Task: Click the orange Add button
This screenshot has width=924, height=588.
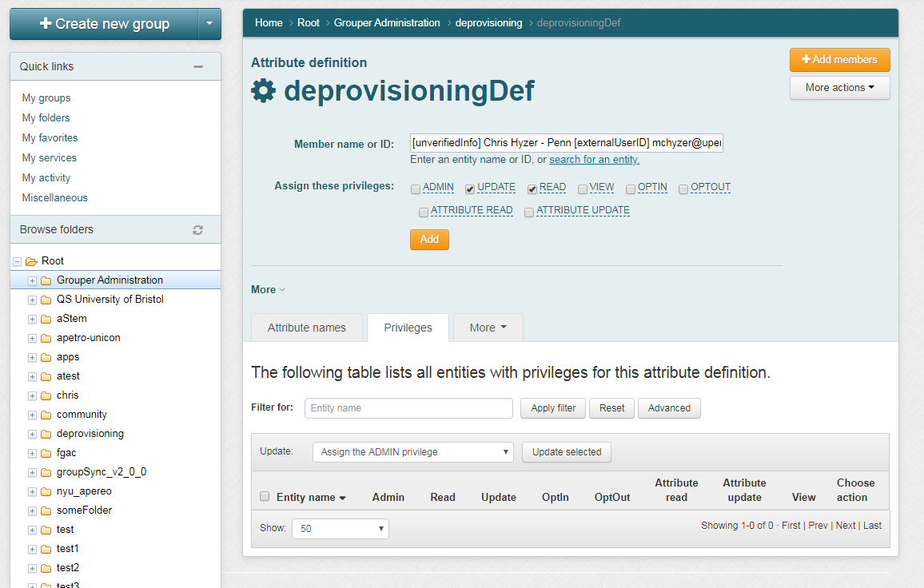Action: (429, 240)
